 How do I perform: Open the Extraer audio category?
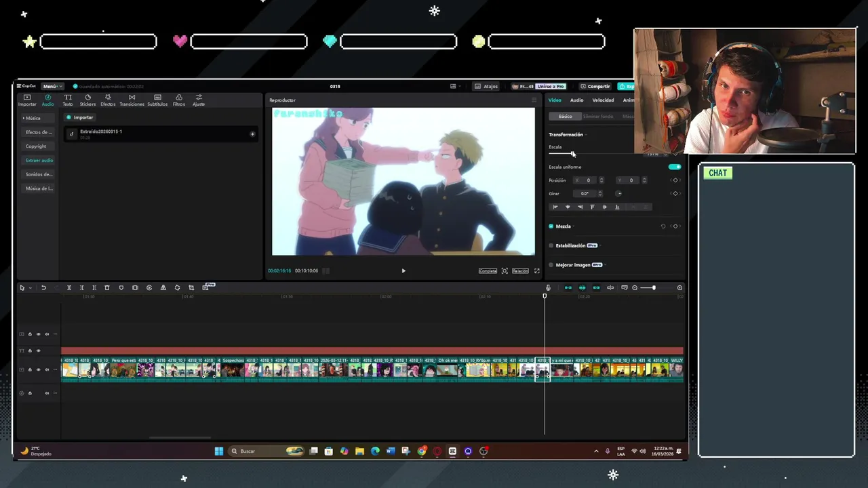(x=39, y=161)
